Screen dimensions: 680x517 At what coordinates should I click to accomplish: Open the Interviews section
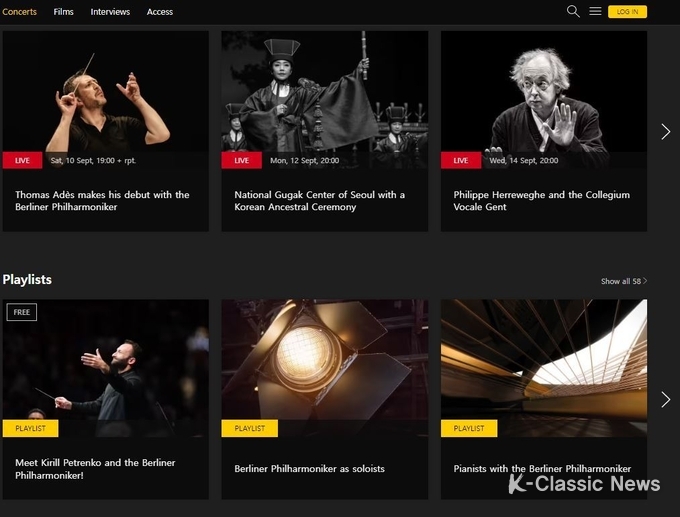(110, 12)
